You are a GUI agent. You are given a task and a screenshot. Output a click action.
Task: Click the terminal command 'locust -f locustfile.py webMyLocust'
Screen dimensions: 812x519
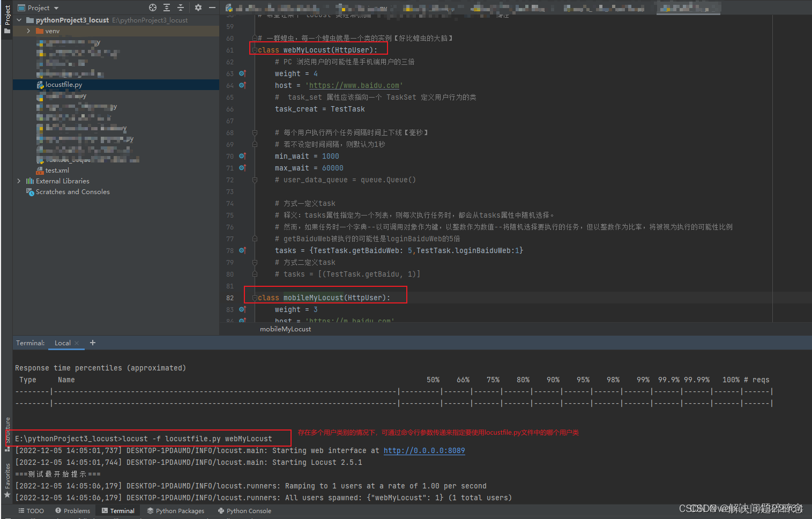(x=197, y=439)
